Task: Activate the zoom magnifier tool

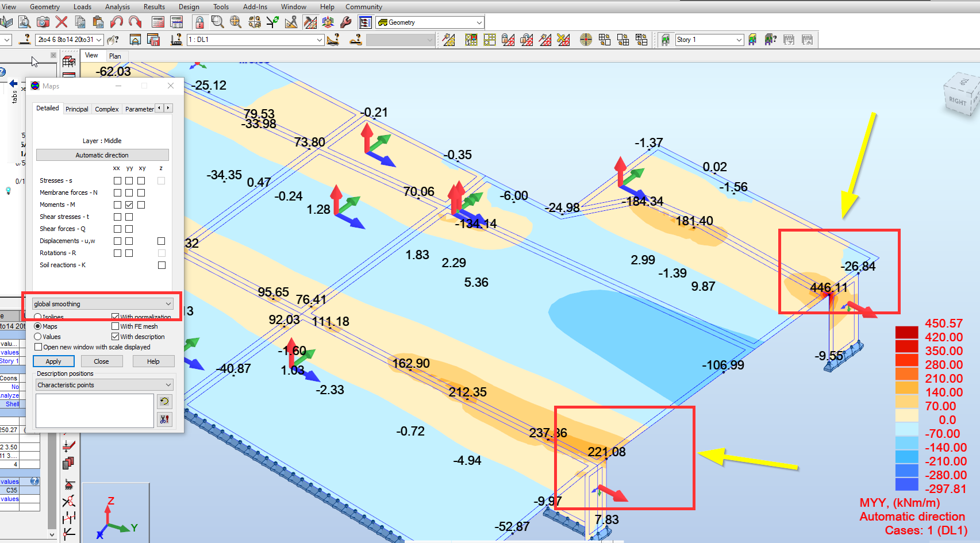Action: point(217,22)
